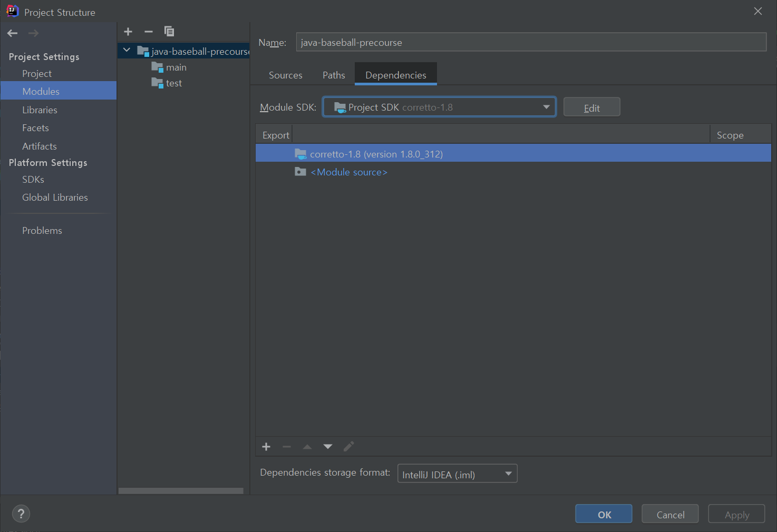The width and height of the screenshot is (777, 532).
Task: Click the forward navigation arrow
Action: click(33, 33)
